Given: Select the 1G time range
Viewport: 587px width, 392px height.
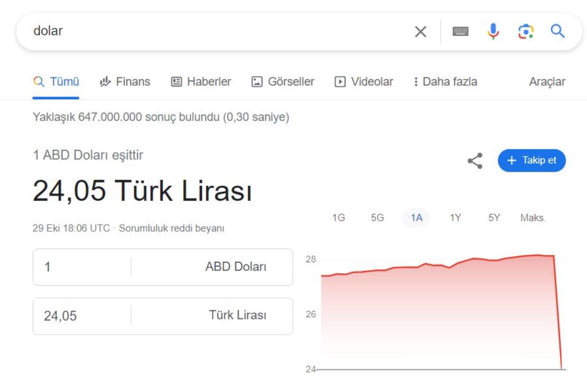Looking at the screenshot, I should point(338,218).
